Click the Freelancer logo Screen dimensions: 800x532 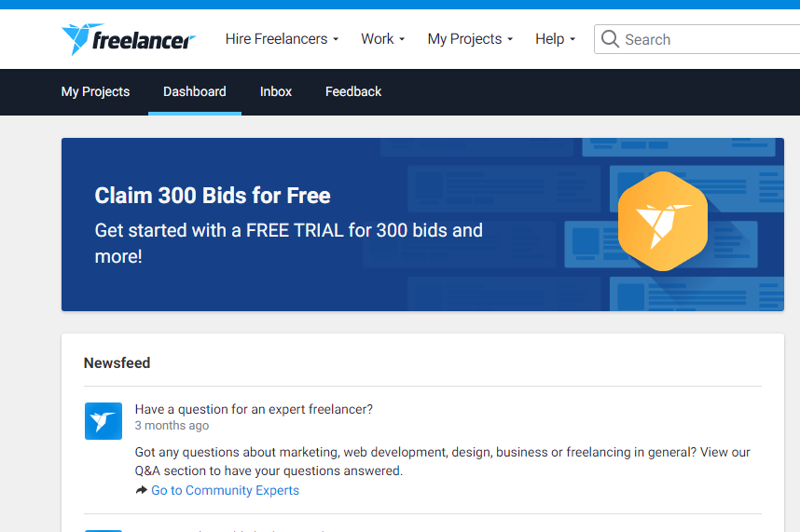coord(128,39)
